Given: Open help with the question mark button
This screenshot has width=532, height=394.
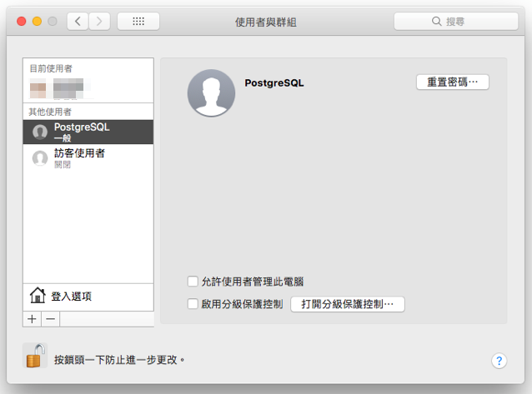Looking at the screenshot, I should pos(499,361).
